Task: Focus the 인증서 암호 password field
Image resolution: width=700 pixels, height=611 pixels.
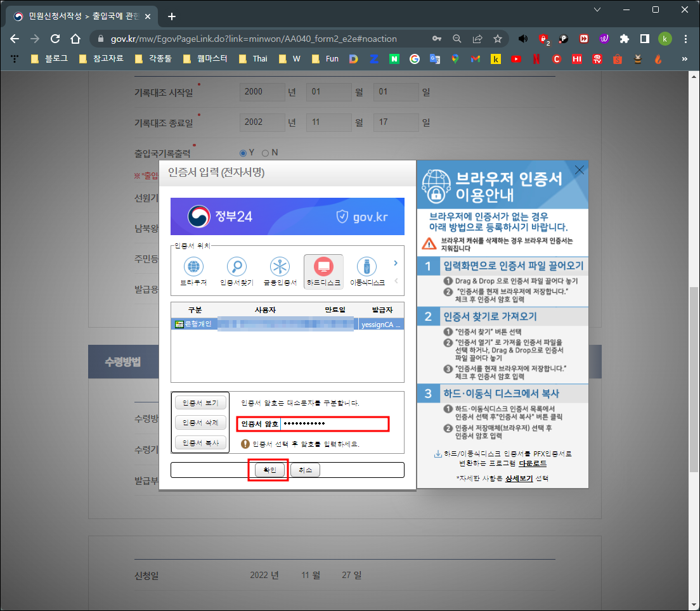Action: [x=334, y=423]
